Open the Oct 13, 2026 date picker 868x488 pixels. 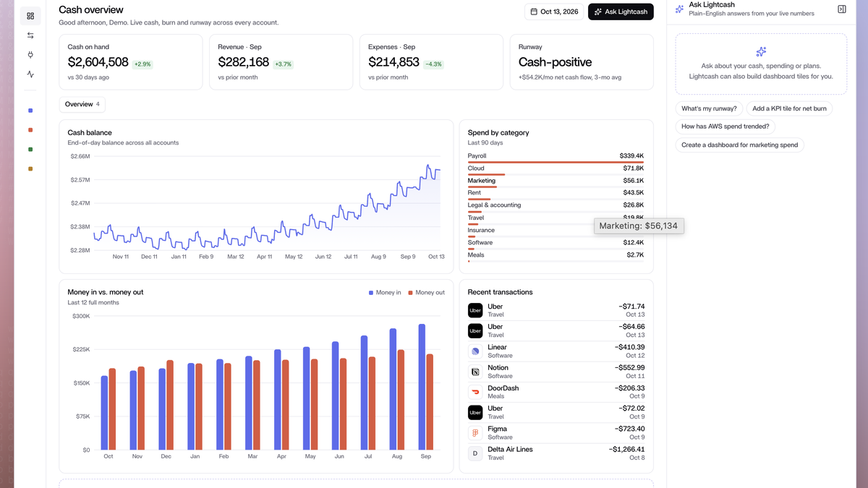(554, 12)
